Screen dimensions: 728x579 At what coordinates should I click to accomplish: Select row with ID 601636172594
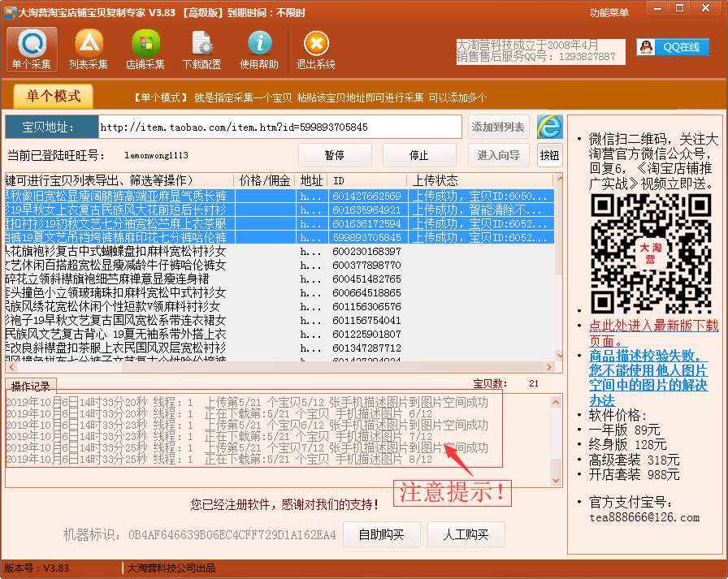279,223
